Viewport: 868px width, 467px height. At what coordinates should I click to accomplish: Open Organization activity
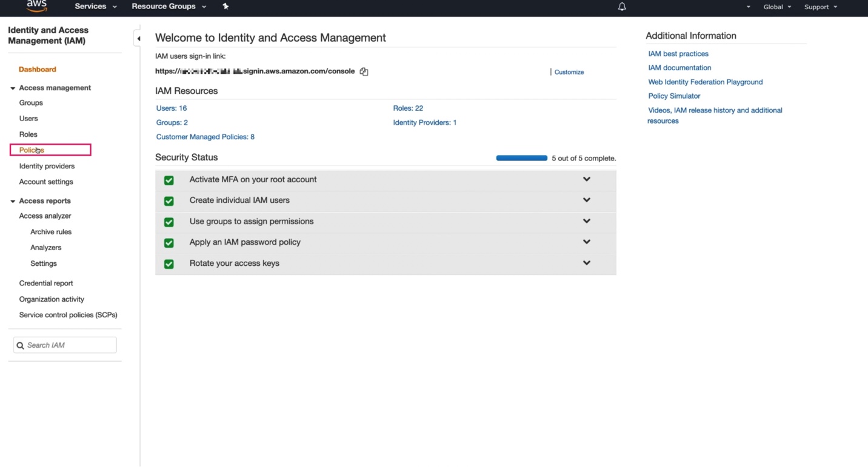click(x=52, y=299)
